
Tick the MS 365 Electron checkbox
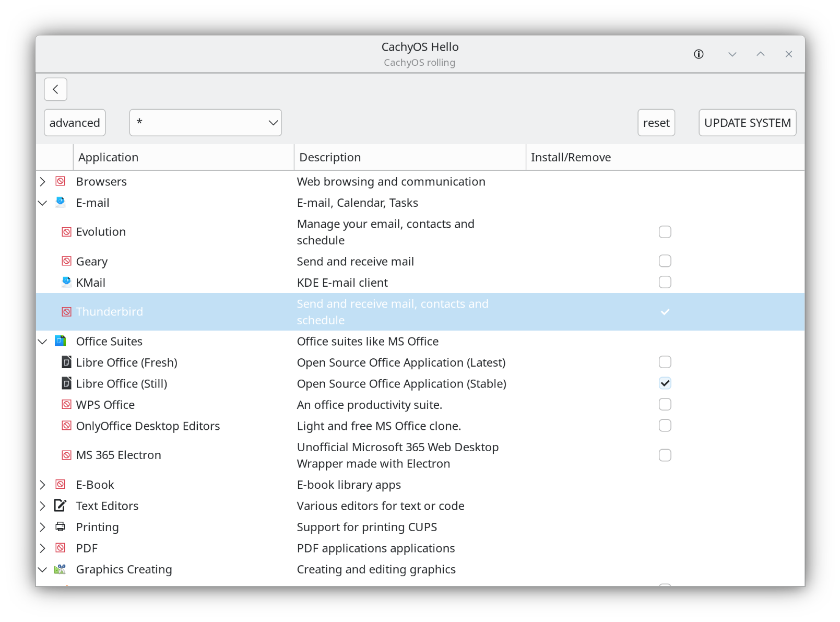tap(665, 455)
